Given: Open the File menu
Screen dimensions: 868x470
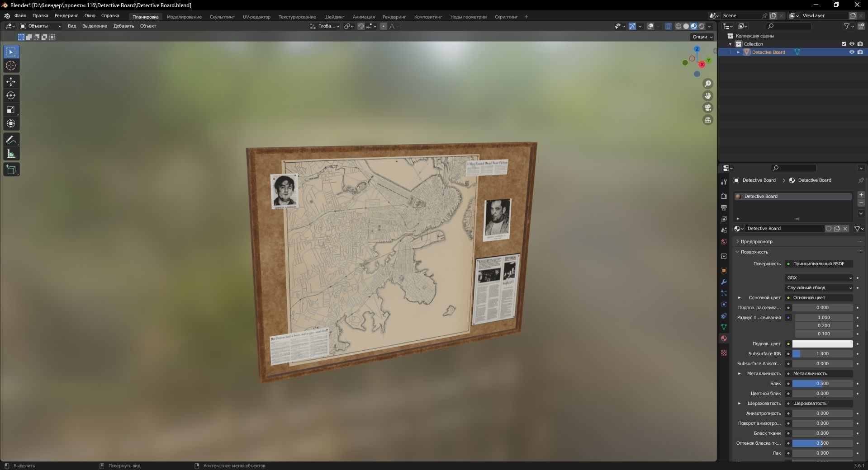Looking at the screenshot, I should point(20,16).
